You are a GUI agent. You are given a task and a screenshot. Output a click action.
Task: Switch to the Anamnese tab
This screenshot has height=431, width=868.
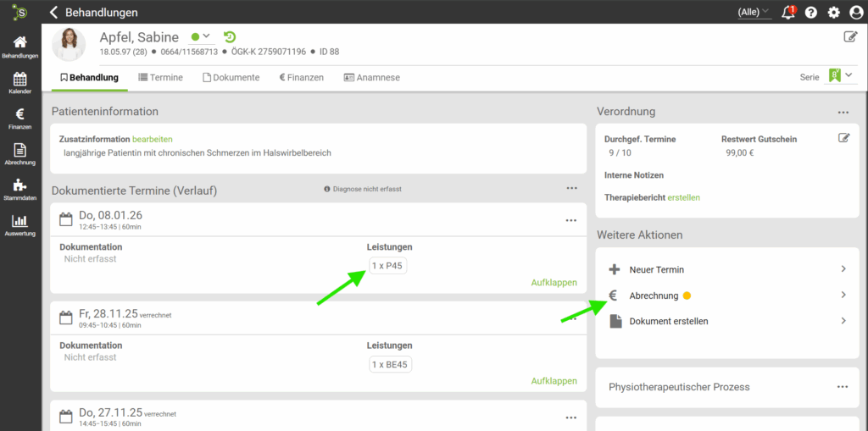371,77
